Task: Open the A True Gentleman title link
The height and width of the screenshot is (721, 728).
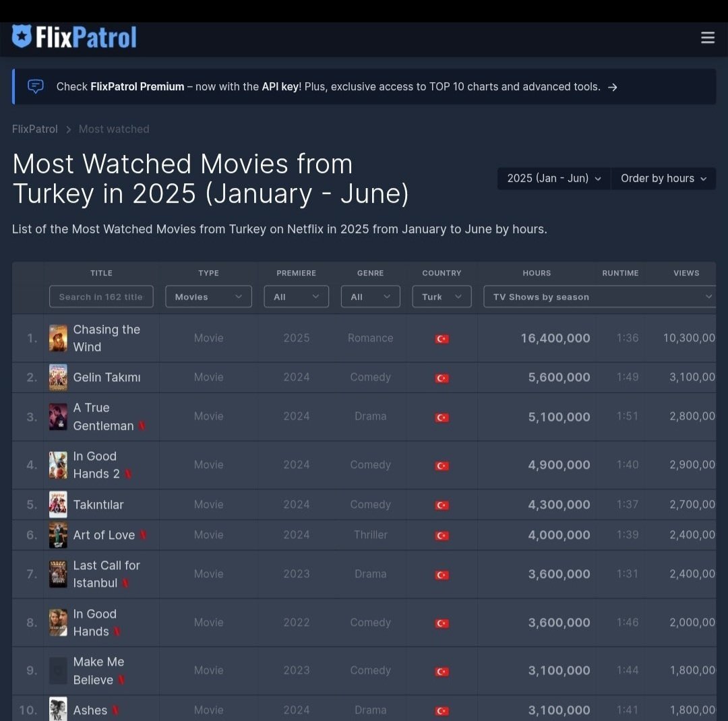Action: pyautogui.click(x=103, y=416)
